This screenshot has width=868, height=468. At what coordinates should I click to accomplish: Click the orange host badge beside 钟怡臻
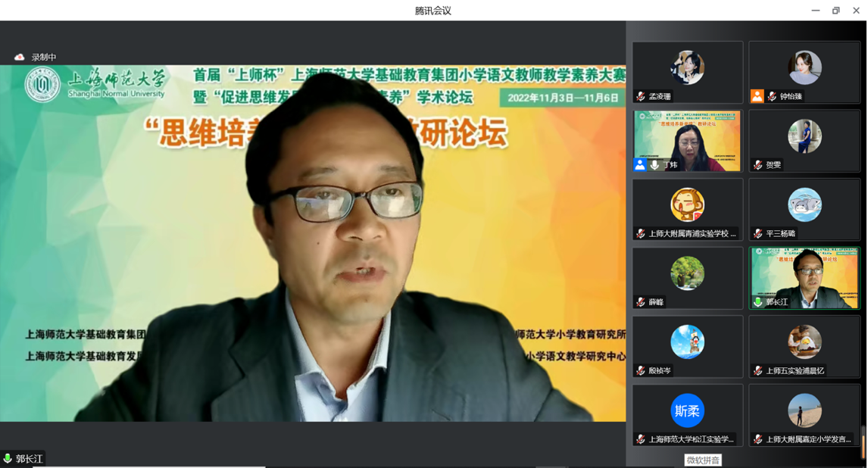757,96
